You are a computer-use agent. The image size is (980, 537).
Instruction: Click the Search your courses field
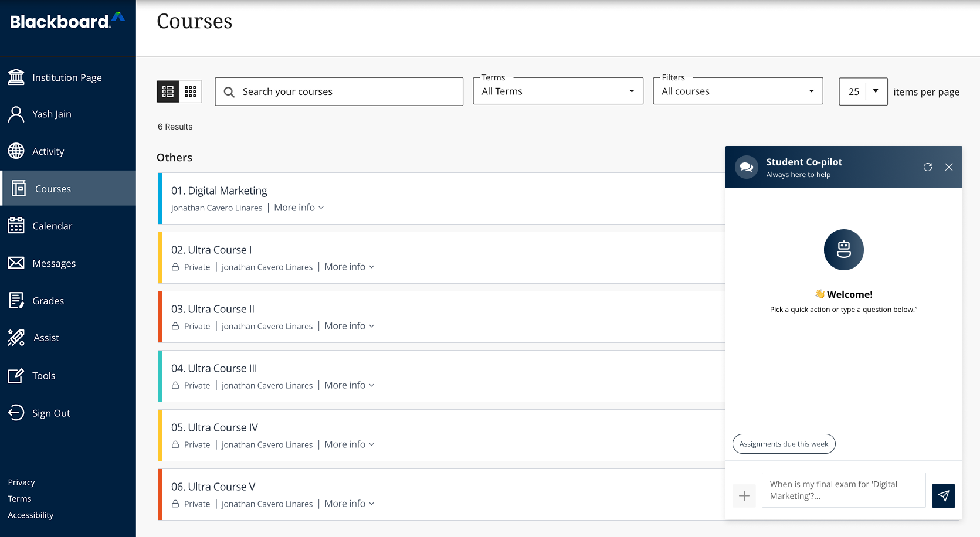[x=338, y=91]
